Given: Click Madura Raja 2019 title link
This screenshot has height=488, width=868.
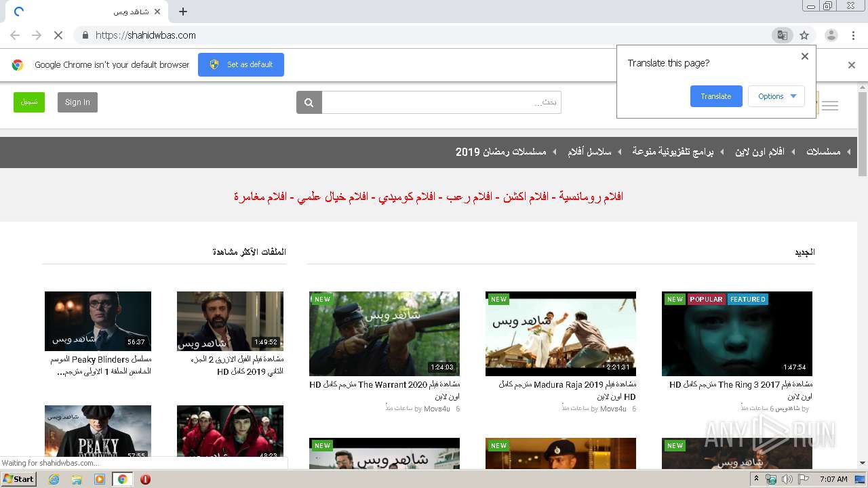Looking at the screenshot, I should (568, 390).
